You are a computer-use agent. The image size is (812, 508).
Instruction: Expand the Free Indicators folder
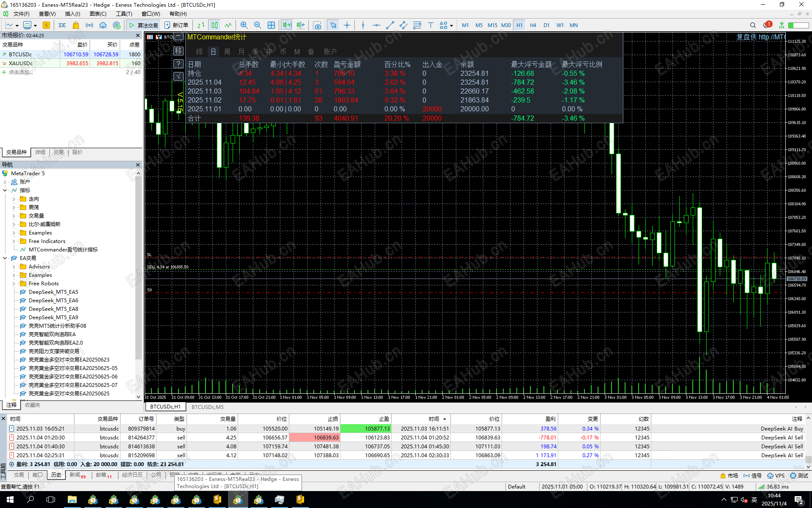[14, 241]
